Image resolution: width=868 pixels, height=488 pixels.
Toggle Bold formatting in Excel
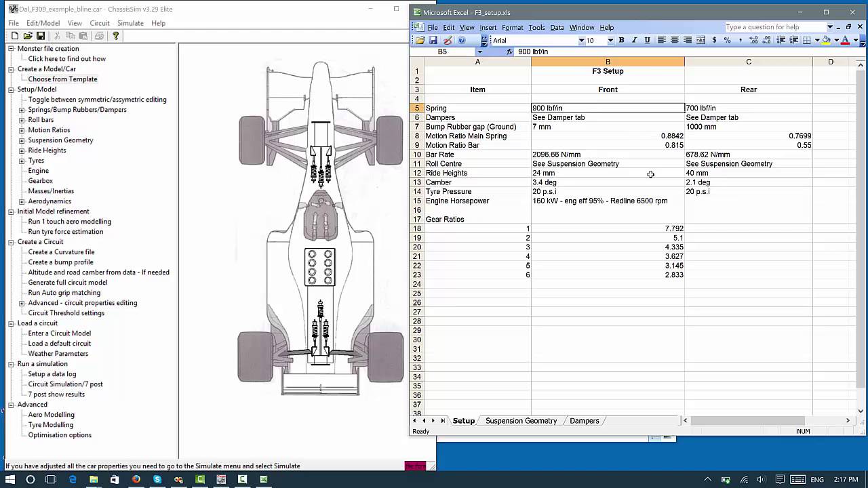tap(621, 41)
